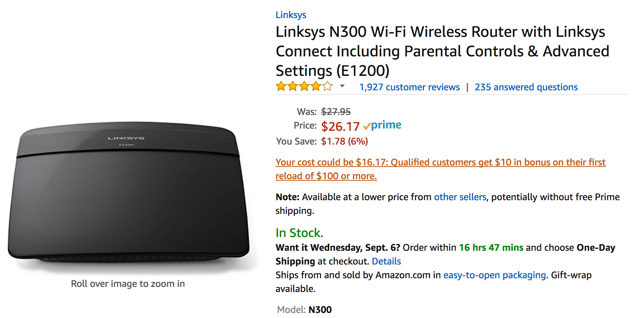The width and height of the screenshot is (644, 318).
Task: Click the $10 bonus reload offer link
Action: (440, 162)
